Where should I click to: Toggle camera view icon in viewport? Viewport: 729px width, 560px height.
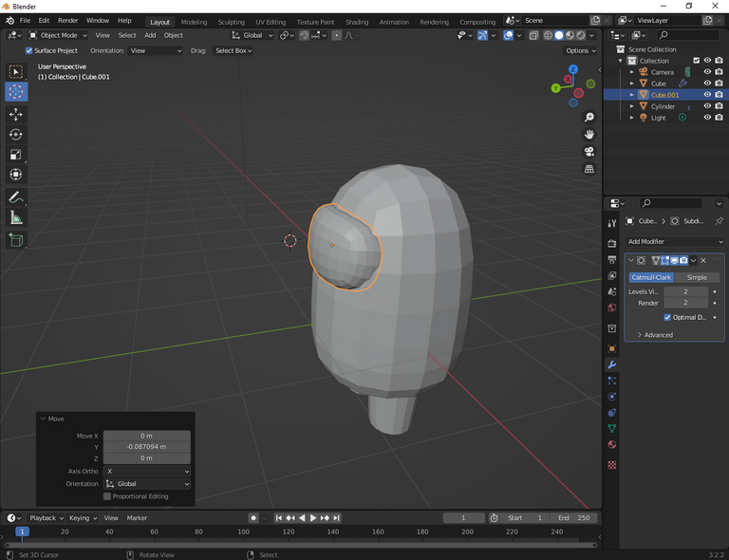(589, 152)
